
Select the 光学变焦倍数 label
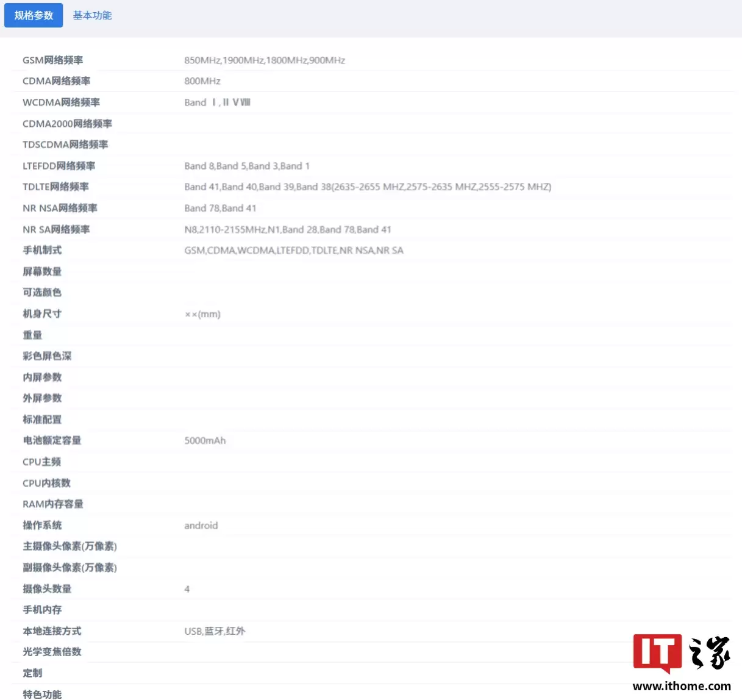[x=52, y=652]
